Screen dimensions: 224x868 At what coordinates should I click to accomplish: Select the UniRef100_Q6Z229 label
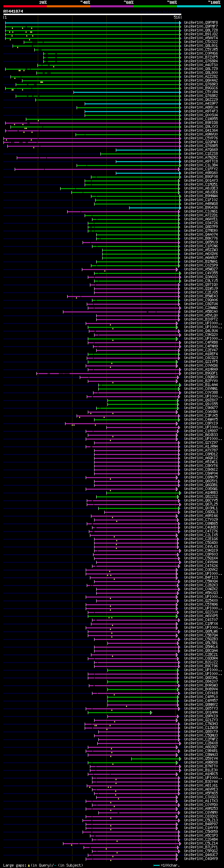[201, 100]
